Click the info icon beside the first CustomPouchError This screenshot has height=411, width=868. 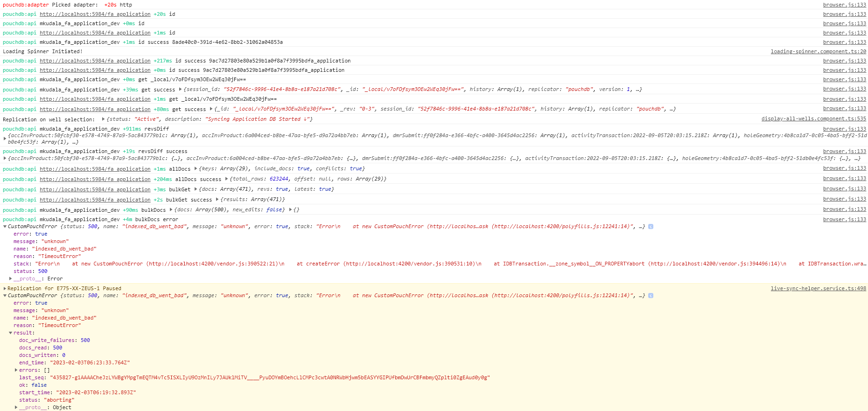click(x=651, y=227)
